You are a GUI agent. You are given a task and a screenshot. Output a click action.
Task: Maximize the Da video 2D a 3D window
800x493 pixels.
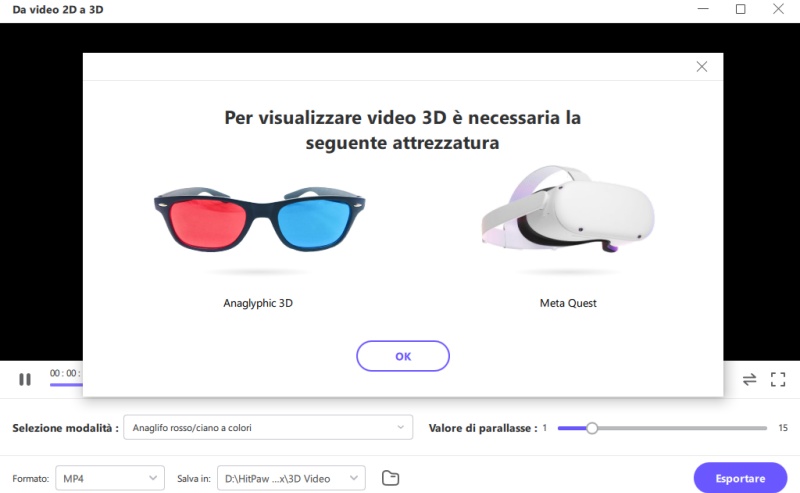point(740,9)
